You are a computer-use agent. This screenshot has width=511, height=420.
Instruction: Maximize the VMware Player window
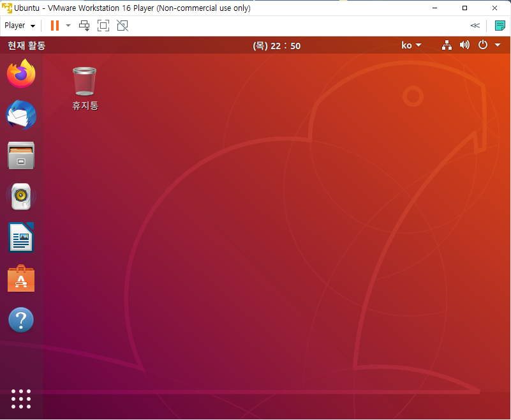(464, 8)
